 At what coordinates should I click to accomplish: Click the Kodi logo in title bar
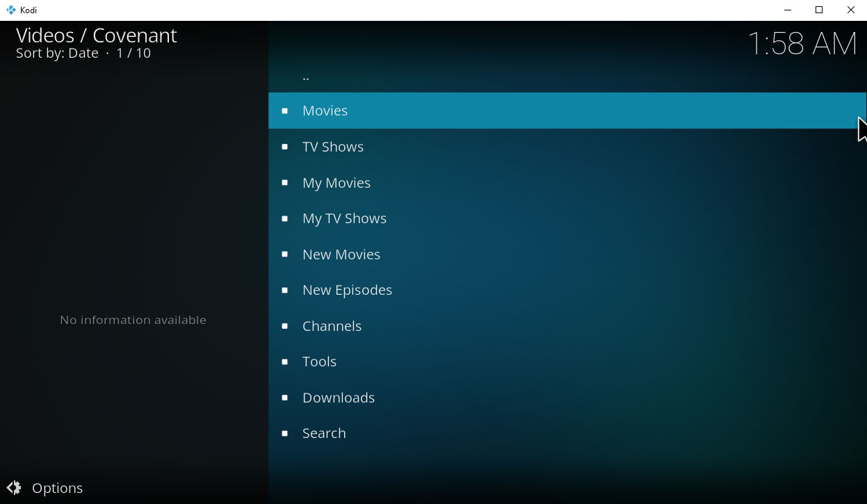tap(10, 10)
